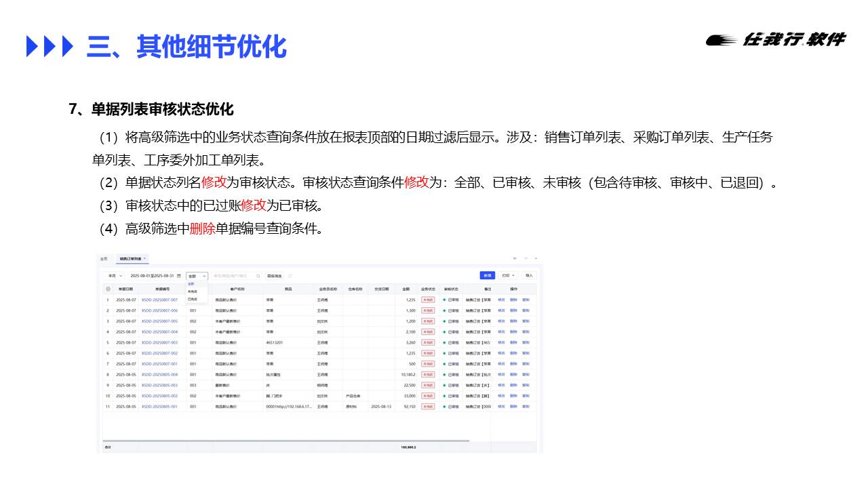
Task: Open the 高级筛选 advanced filter
Action: [273, 276]
